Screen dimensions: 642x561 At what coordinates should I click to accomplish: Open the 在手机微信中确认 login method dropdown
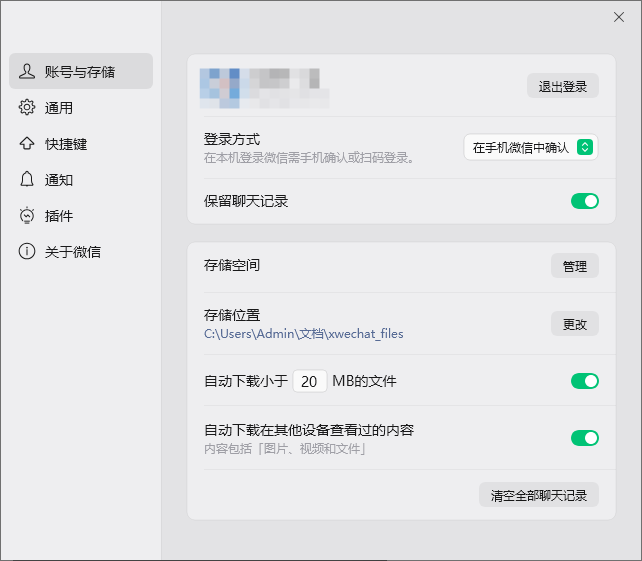pos(531,147)
